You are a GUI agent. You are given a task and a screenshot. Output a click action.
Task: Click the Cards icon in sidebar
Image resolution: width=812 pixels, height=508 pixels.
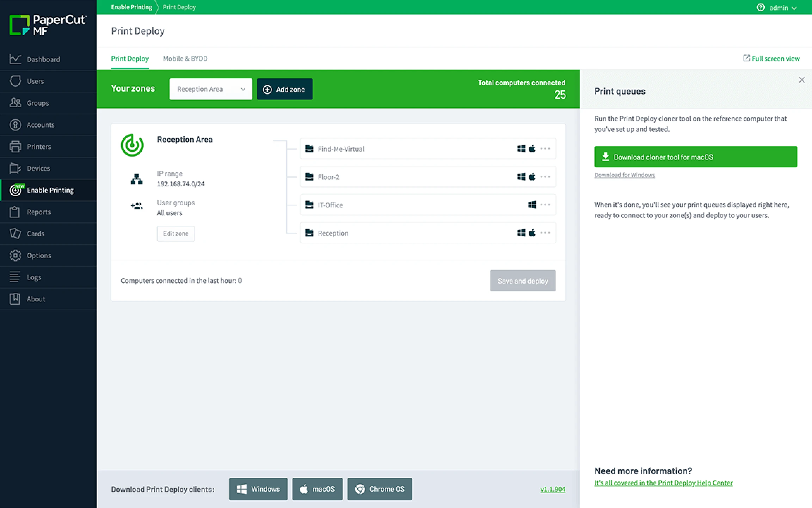point(15,234)
